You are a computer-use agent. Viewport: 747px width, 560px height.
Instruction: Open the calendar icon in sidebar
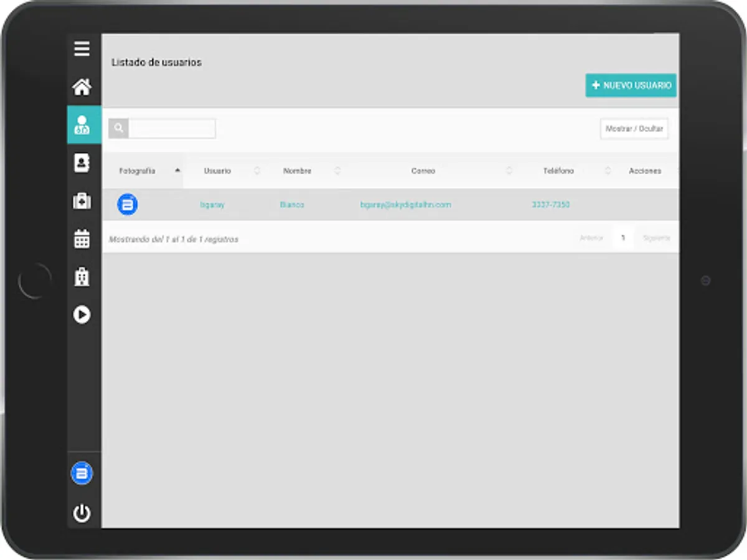pos(82,239)
